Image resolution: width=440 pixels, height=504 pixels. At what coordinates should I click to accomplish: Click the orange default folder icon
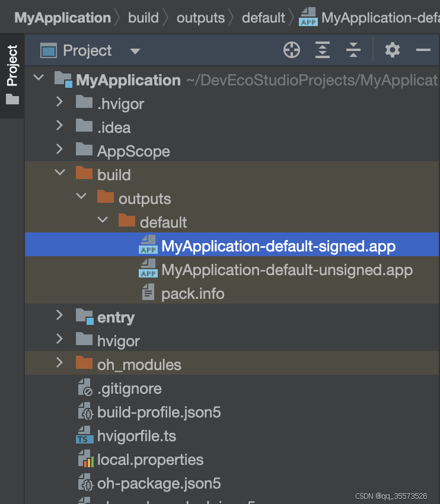(x=127, y=220)
